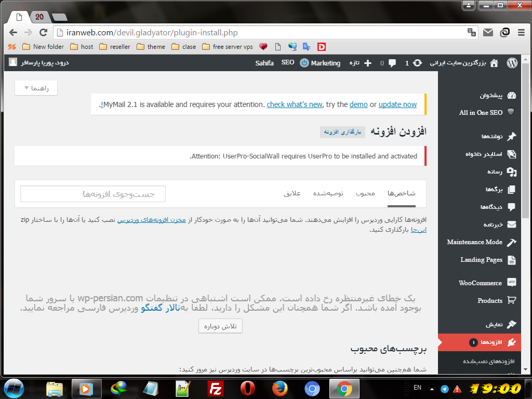The width and height of the screenshot is (532, 399).
Task: Show hidden system tray icons arrow
Action: tap(432, 389)
